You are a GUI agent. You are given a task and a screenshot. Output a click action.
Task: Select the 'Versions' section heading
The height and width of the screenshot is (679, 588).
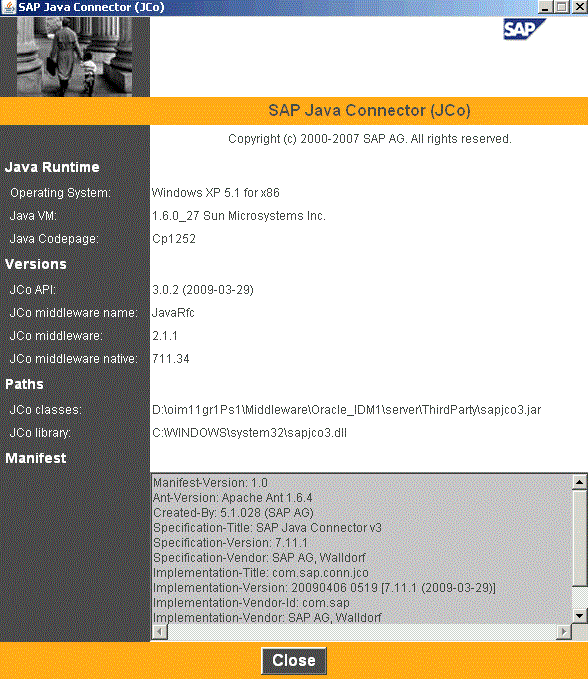(36, 264)
